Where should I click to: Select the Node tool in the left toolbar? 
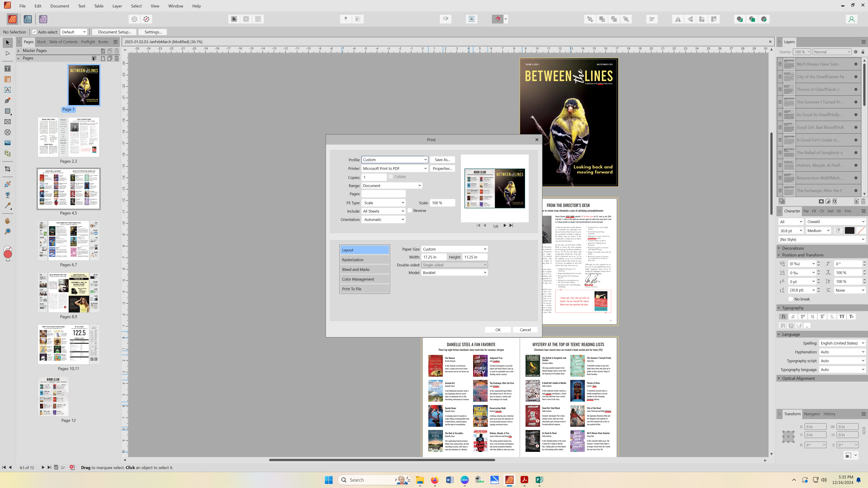coord(7,53)
